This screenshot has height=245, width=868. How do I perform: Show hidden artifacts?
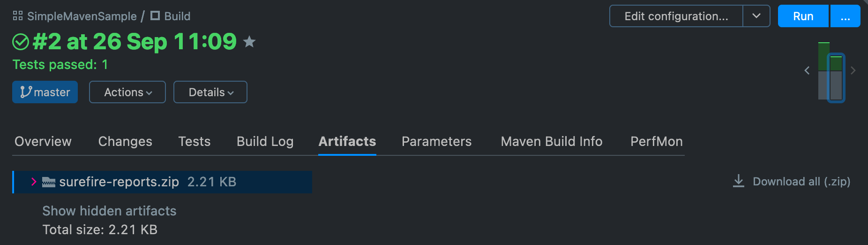click(x=109, y=211)
